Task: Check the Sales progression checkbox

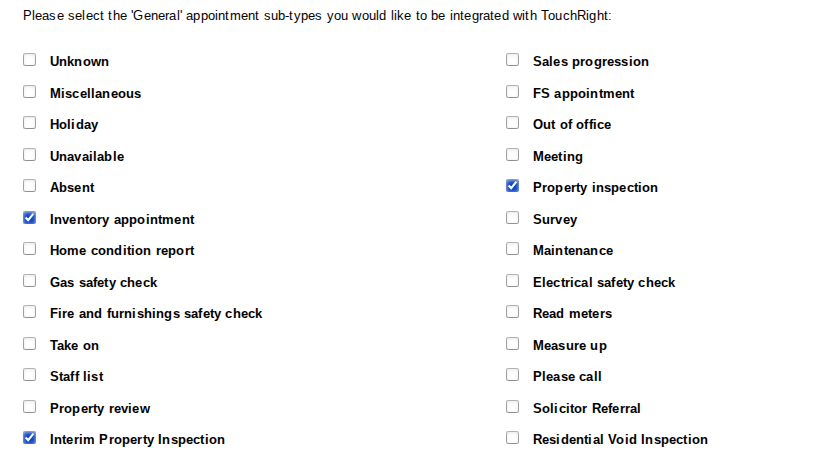Action: (512, 60)
